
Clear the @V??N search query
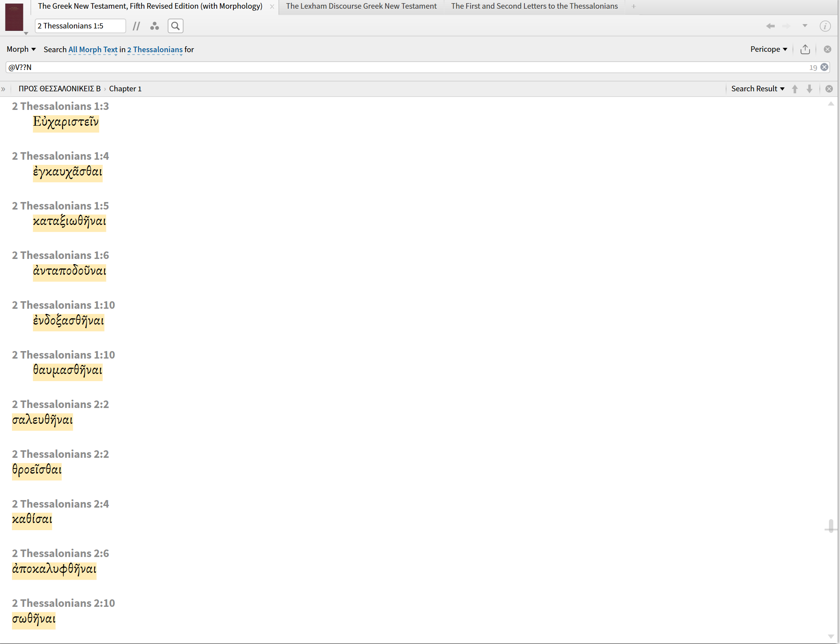pos(824,67)
